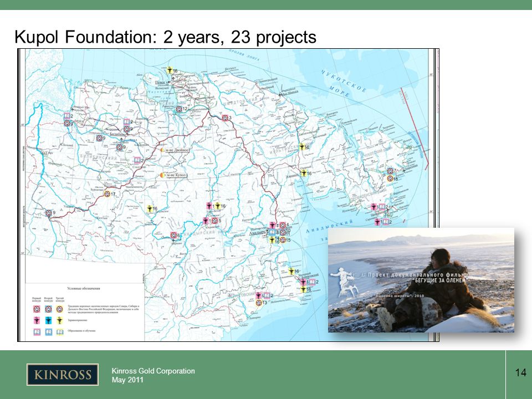Click the Kinross logo in the footer

63,375
